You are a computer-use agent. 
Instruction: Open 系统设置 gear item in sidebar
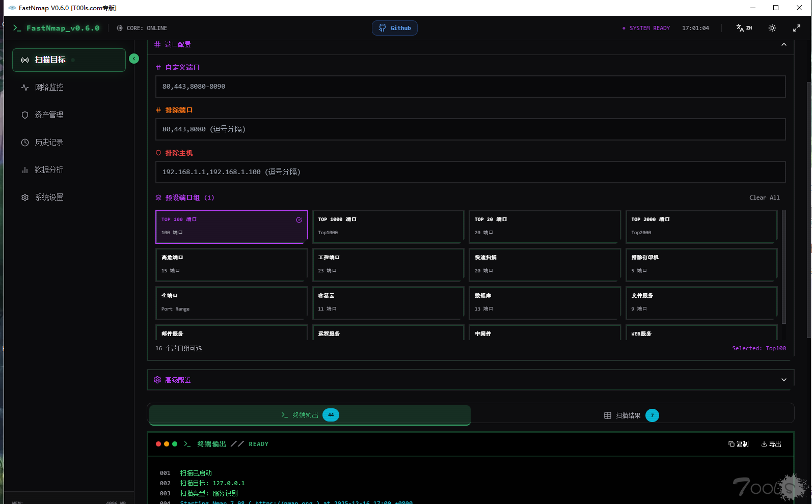tap(49, 198)
